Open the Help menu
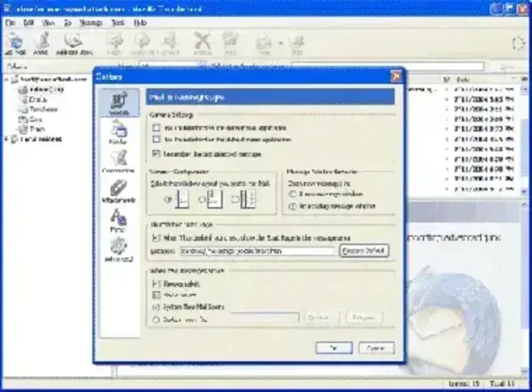 [x=140, y=23]
